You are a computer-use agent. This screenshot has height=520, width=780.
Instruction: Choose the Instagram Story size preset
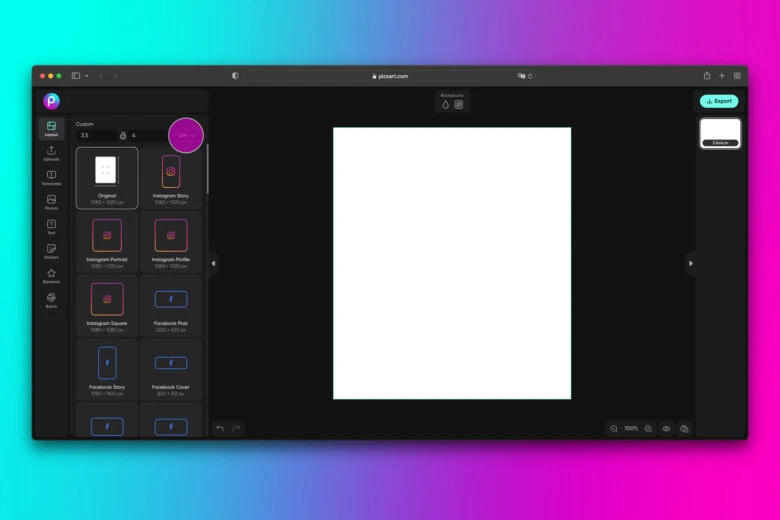coord(171,177)
